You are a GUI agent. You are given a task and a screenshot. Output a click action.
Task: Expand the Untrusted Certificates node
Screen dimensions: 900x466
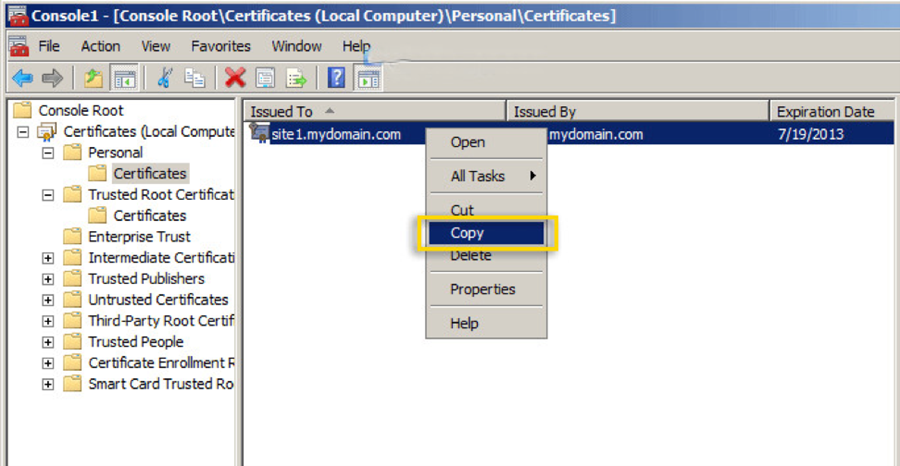pyautogui.click(x=48, y=300)
